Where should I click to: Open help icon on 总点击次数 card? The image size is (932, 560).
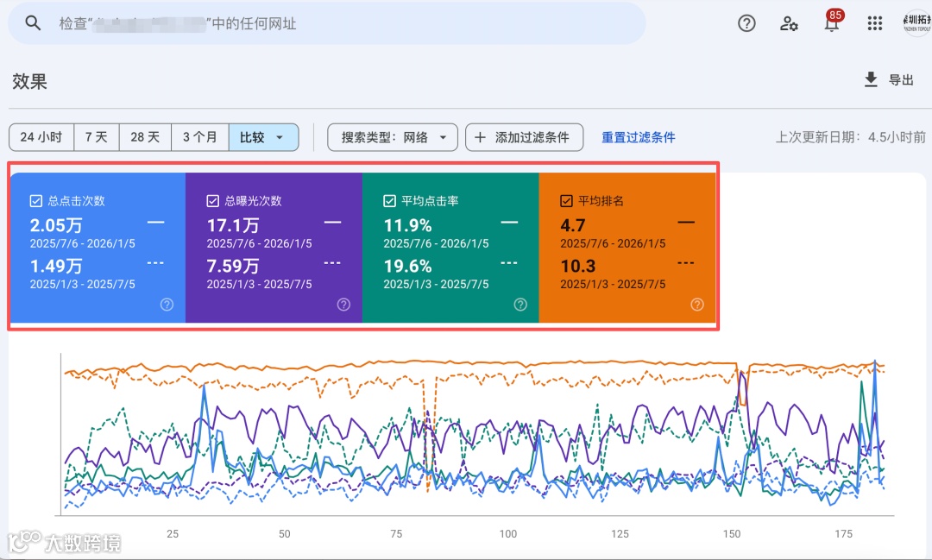167,305
